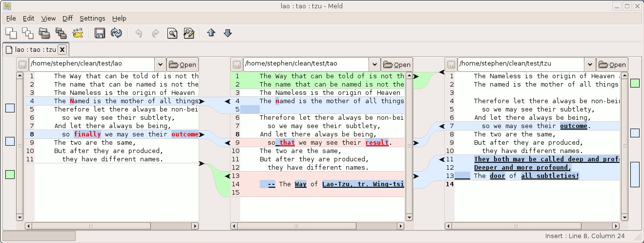Start a new three-folder comparison
Screen dimensions: 644x243
[x=61, y=33]
